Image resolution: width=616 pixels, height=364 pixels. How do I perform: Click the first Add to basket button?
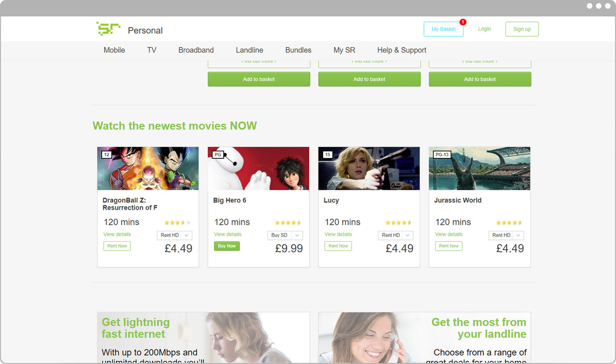pyautogui.click(x=259, y=79)
